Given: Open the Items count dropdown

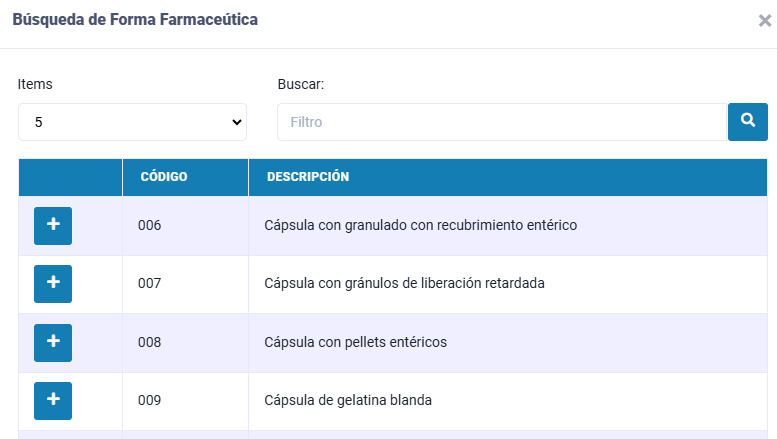Looking at the screenshot, I should tap(132, 122).
